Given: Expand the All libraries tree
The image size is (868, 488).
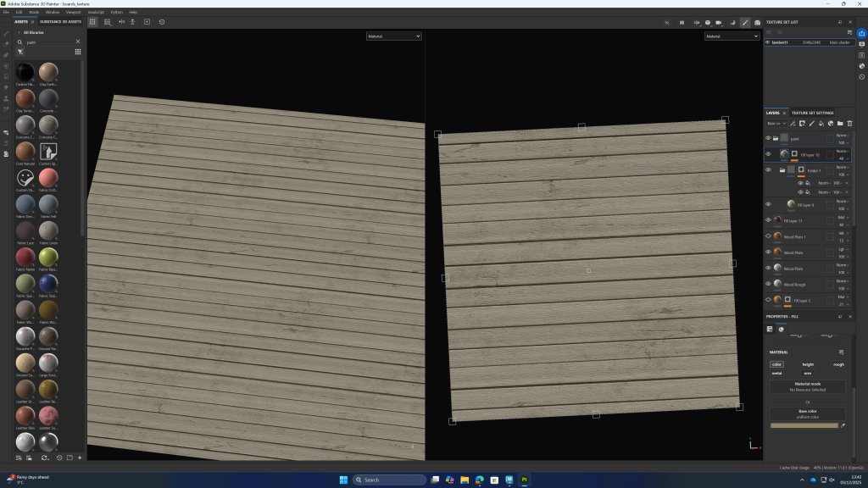Looking at the screenshot, I should pos(19,32).
